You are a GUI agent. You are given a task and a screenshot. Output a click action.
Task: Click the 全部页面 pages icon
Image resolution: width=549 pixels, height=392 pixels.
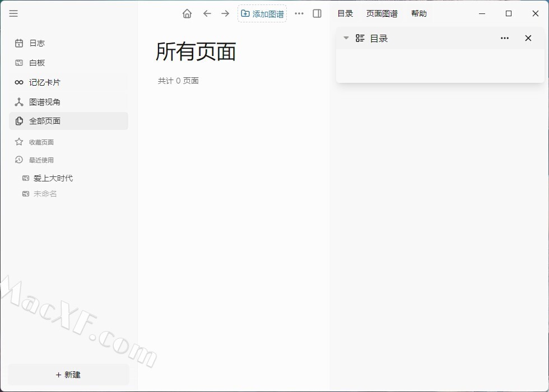pos(19,121)
